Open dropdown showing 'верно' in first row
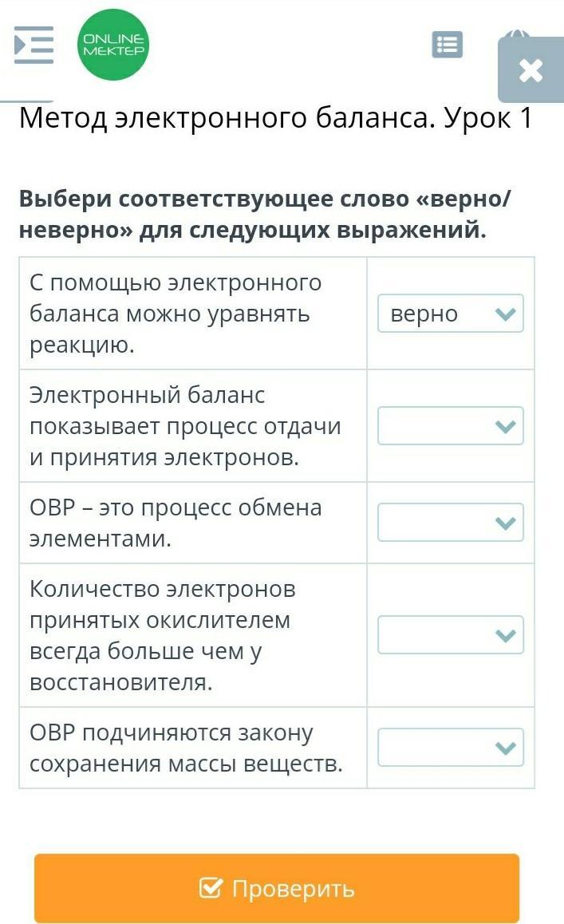The width and height of the screenshot is (564, 924). pyautogui.click(x=450, y=314)
